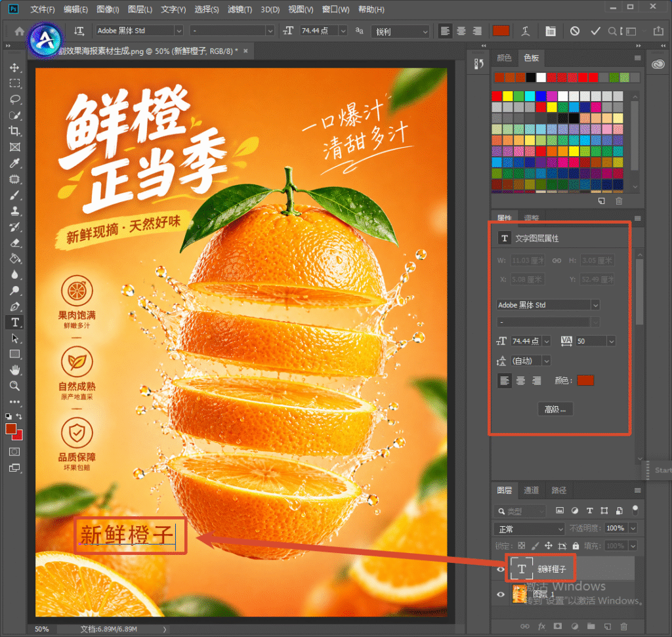The image size is (672, 637).
Task: Switch to the 颜色 panel tab
Action: [x=504, y=58]
